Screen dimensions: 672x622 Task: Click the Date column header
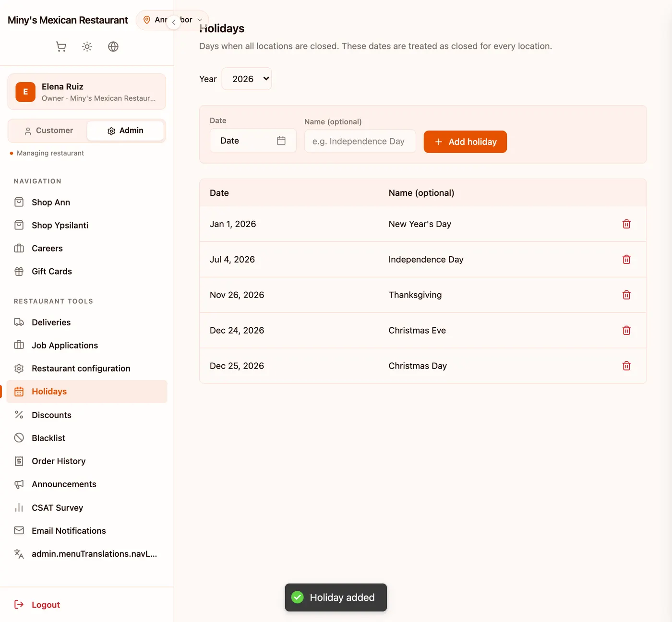[219, 193]
